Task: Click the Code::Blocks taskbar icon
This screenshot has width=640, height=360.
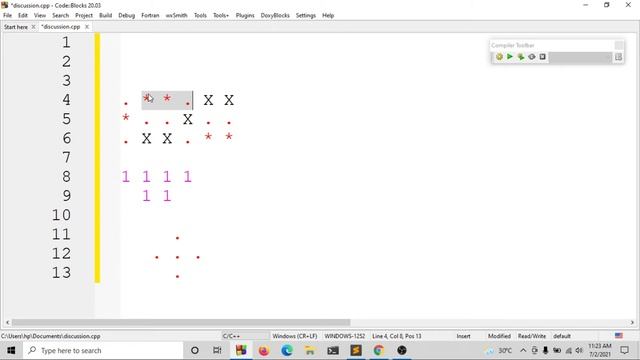Action: [241, 350]
